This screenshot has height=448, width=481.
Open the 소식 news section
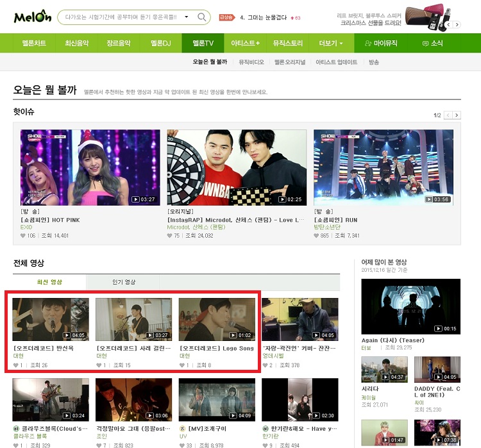[x=433, y=43]
